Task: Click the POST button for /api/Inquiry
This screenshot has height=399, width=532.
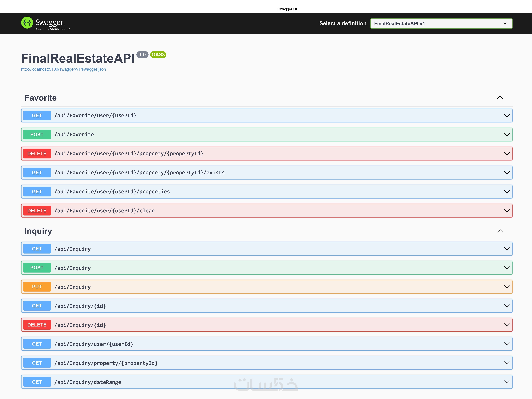Action: [x=37, y=268]
